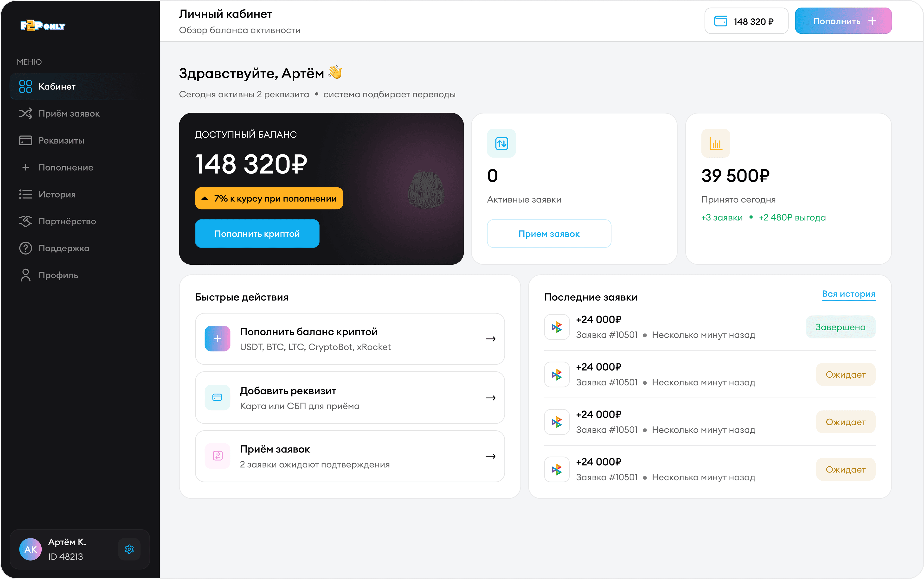Click the shuffle icon for Приём заявок menu
Viewport: 924px width, 579px height.
coord(26,113)
